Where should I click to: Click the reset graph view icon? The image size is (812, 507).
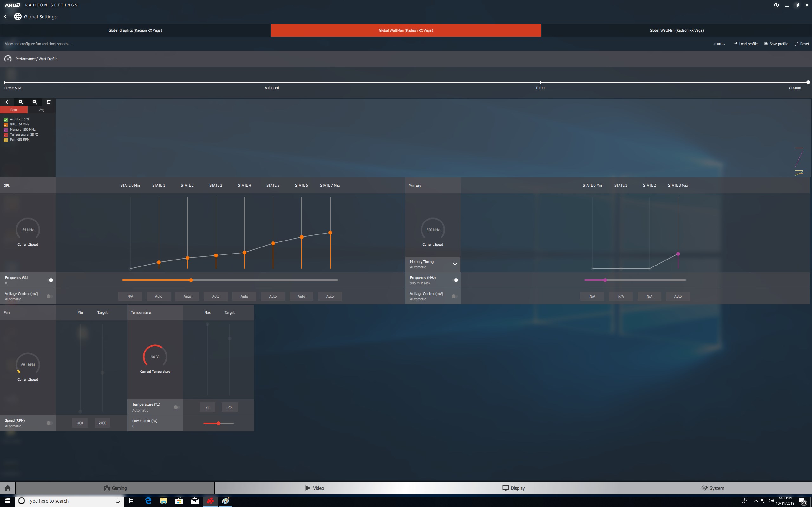49,102
